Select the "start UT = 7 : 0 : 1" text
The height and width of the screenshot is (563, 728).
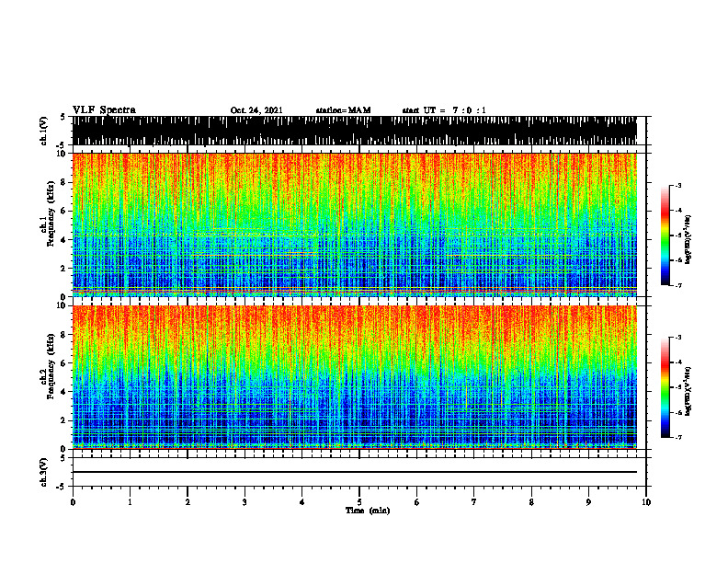[x=444, y=110]
